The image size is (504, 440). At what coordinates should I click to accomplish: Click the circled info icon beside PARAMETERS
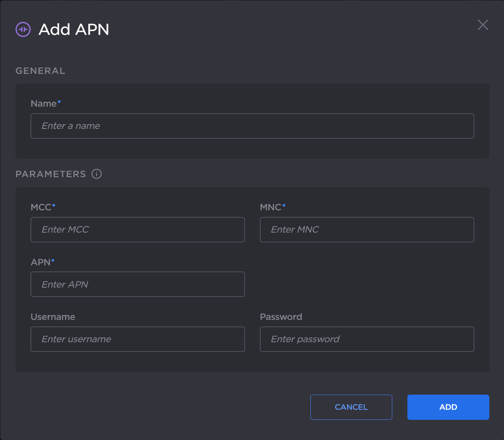(x=97, y=174)
